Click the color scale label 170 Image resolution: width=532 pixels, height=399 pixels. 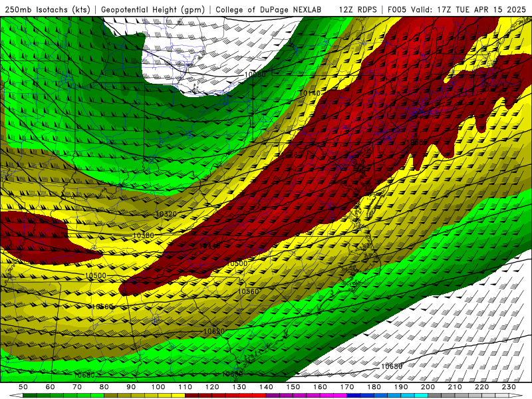[x=347, y=387]
